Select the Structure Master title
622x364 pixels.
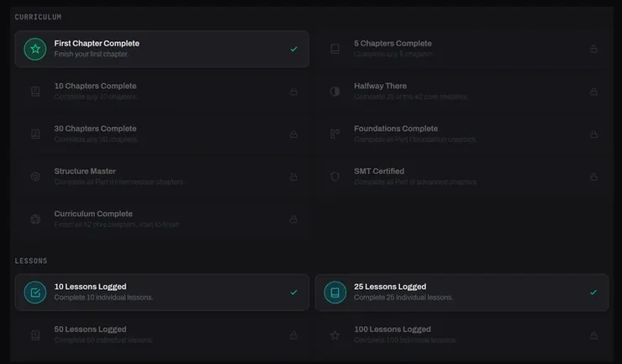[x=85, y=171]
